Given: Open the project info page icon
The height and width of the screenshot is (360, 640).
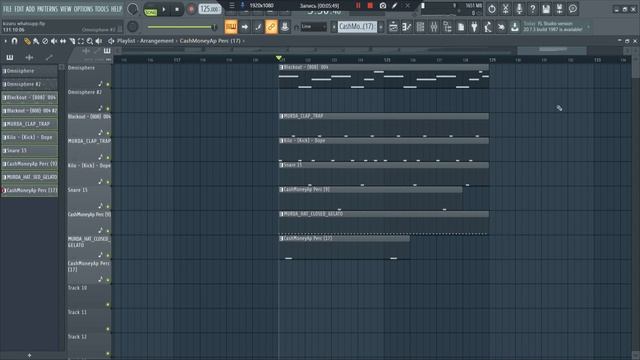Looking at the screenshot, I should pyautogui.click(x=461, y=27).
